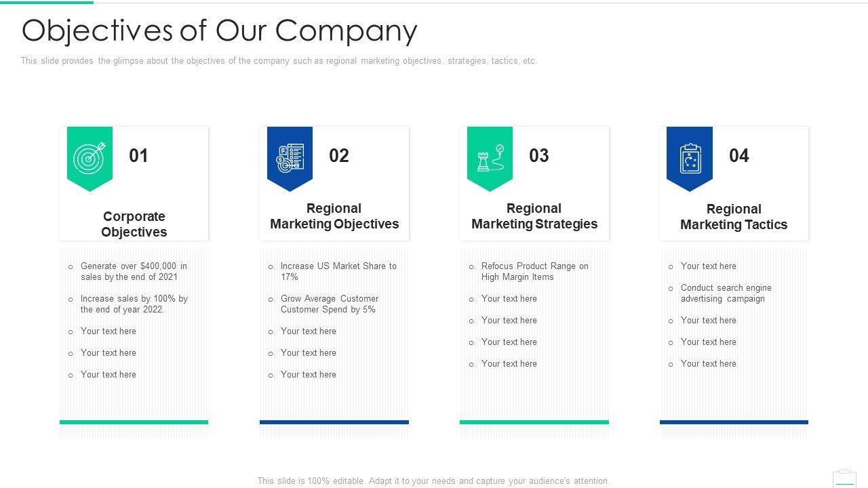Select the footer text 'This slide is 100% editable'

[433, 481]
